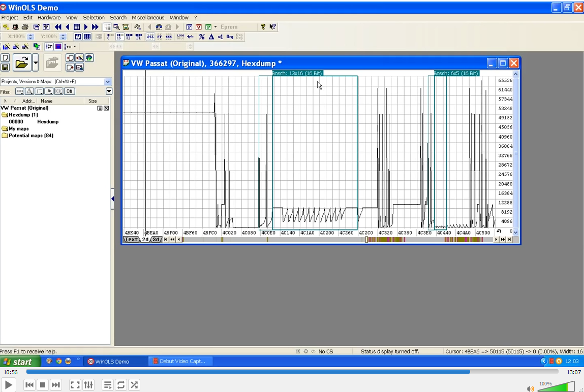Expand filter options black arrow dropdown

click(x=109, y=91)
